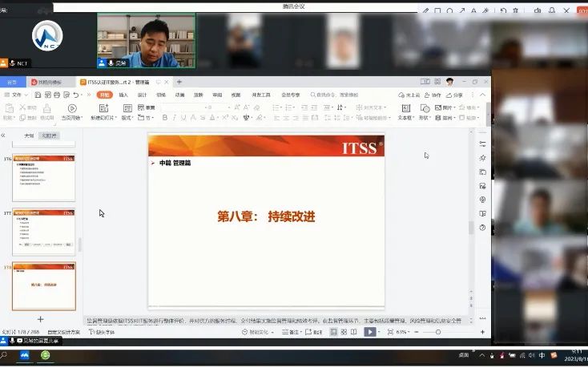Open the 开发工具 ribbon tab
This screenshot has height=368, width=588.
(x=261, y=95)
